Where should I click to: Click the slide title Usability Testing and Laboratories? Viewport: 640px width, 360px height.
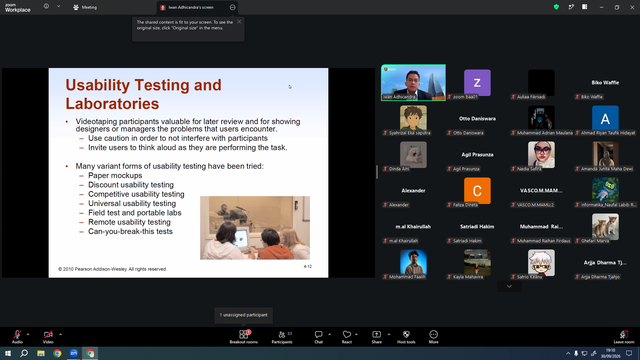[x=143, y=94]
